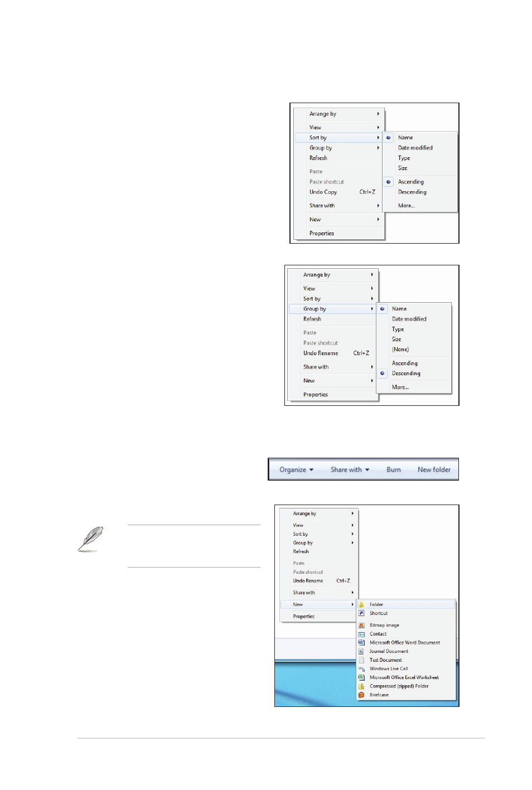Screen dimensions: 532x790
Task: Choose (None) in the Group by submenu
Action: 400,350
